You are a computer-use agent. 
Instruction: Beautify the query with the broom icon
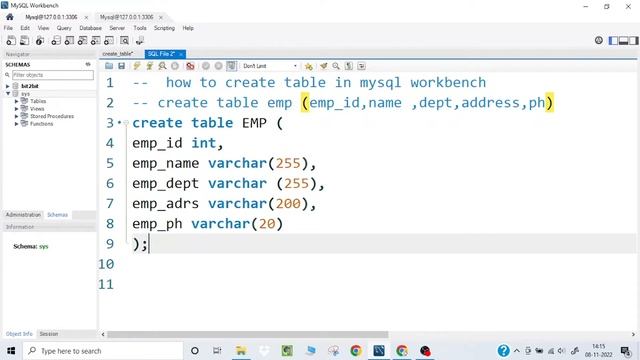pos(324,66)
